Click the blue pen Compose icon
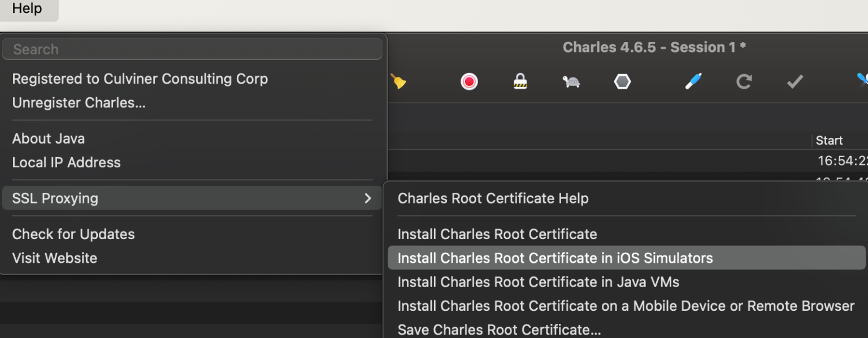 tap(693, 82)
